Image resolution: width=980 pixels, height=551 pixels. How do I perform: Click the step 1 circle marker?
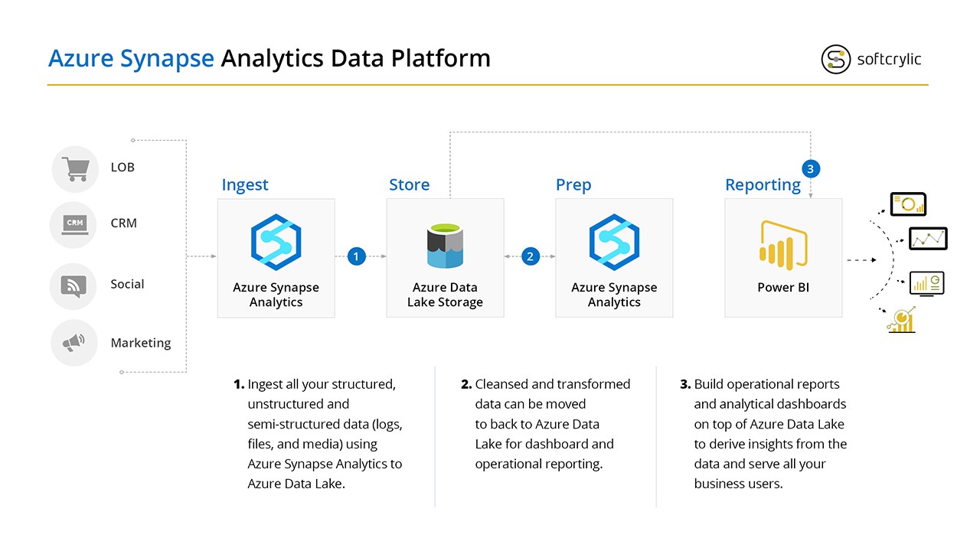[x=356, y=256]
